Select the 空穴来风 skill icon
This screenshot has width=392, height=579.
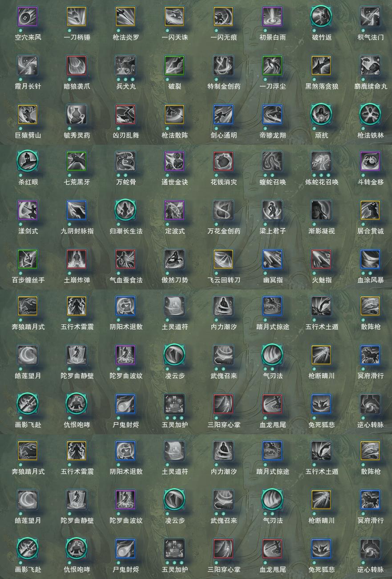(x=28, y=17)
